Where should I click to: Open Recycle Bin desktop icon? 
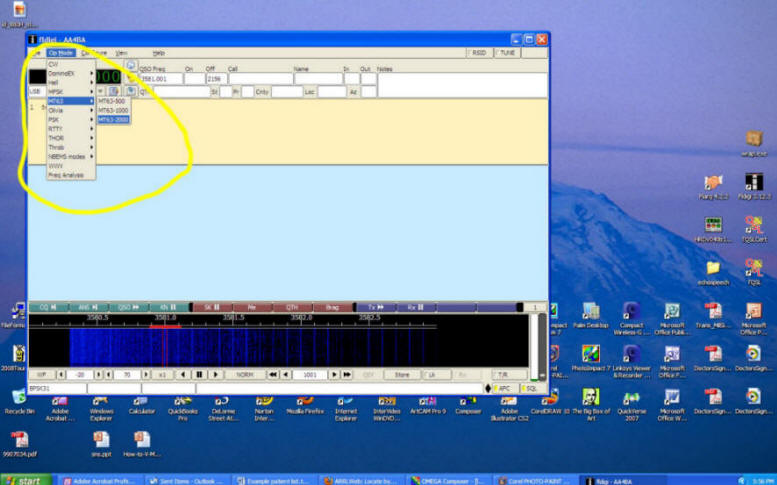click(19, 402)
